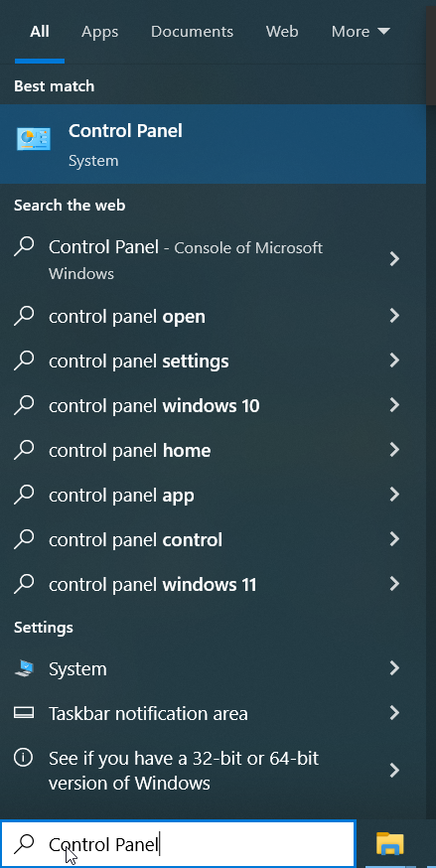Screen dimensions: 436x868
Task: Click magnifier icon beside control panel windows 11
Action: coord(24,583)
